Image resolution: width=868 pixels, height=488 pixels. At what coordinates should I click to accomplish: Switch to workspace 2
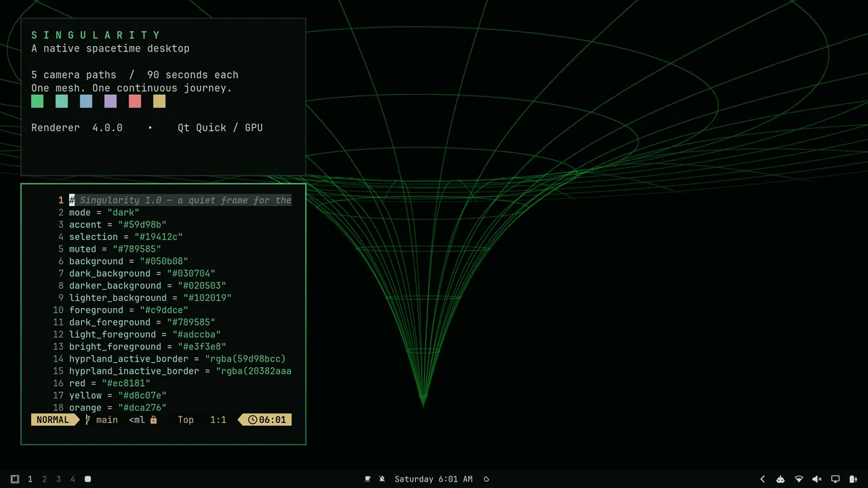(44, 479)
